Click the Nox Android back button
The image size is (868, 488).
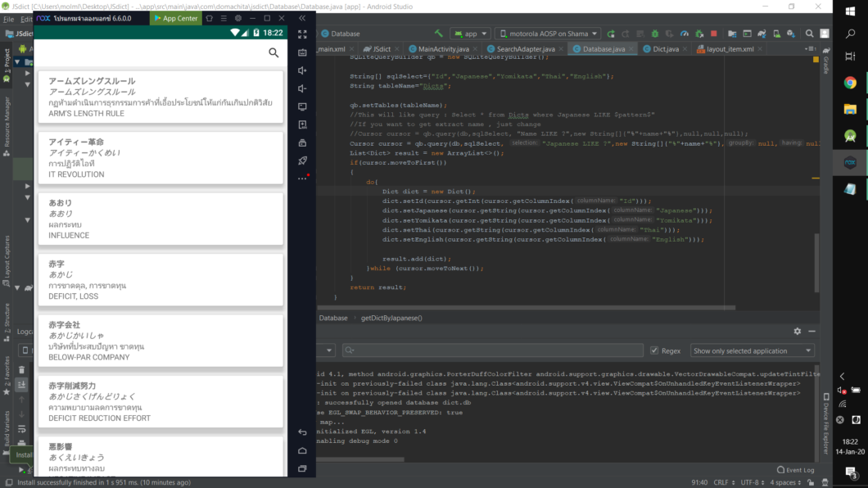click(302, 432)
